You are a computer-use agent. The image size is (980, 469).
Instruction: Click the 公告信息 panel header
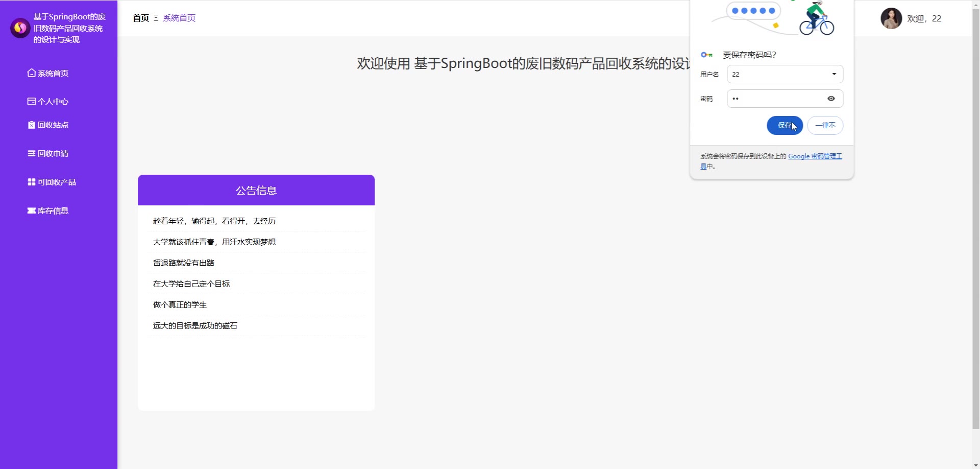pyautogui.click(x=256, y=190)
